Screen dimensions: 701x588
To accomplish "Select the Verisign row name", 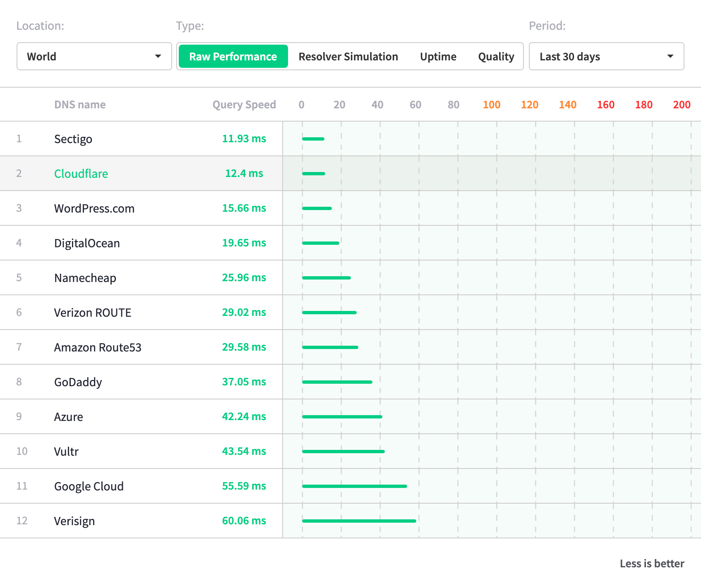I will tap(74, 521).
